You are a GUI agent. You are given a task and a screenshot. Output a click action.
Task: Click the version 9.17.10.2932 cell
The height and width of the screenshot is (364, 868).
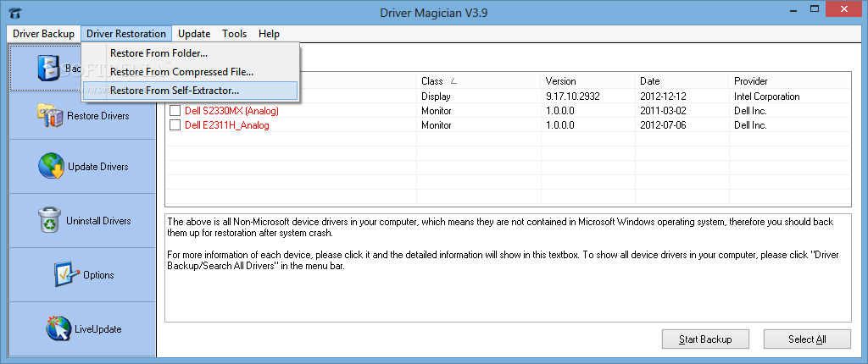572,97
